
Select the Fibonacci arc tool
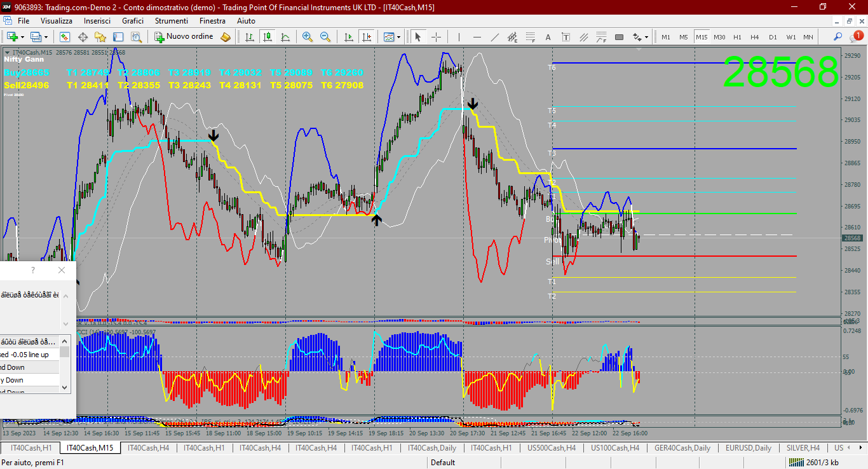[601, 37]
